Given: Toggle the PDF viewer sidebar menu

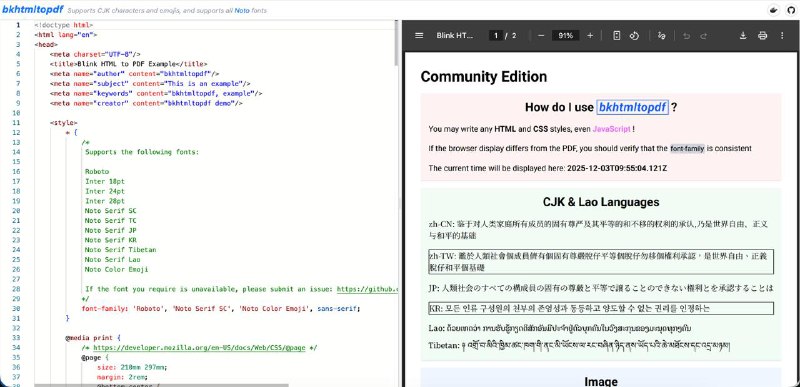Looking at the screenshot, I should point(419,36).
